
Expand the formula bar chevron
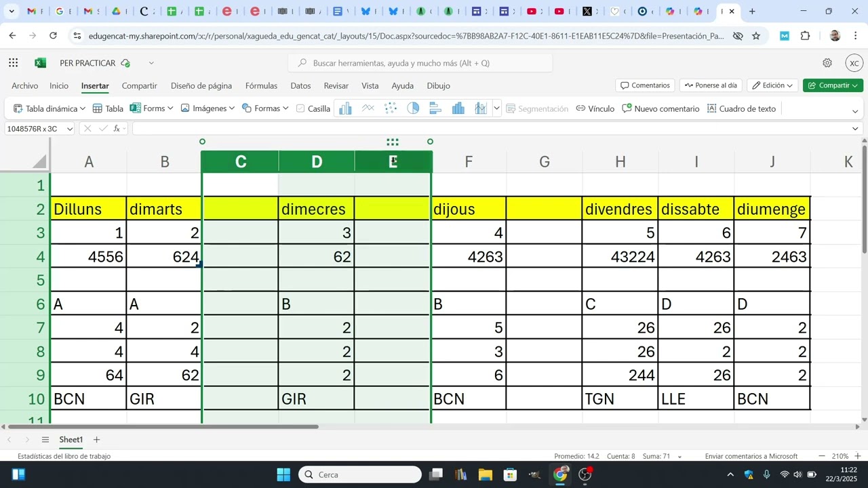(x=855, y=129)
